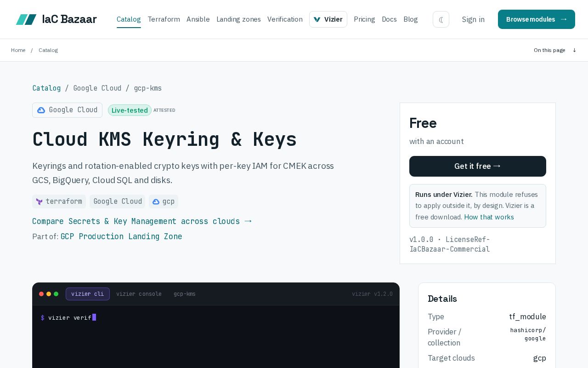Click the Google Cloud text tag
Image resolution: width=588 pixels, height=368 pixels.
(x=118, y=201)
